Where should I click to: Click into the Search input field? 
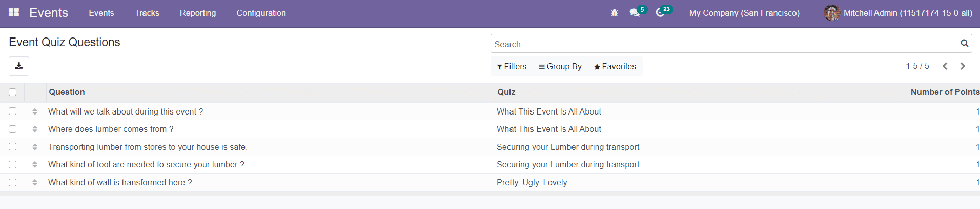(723, 44)
